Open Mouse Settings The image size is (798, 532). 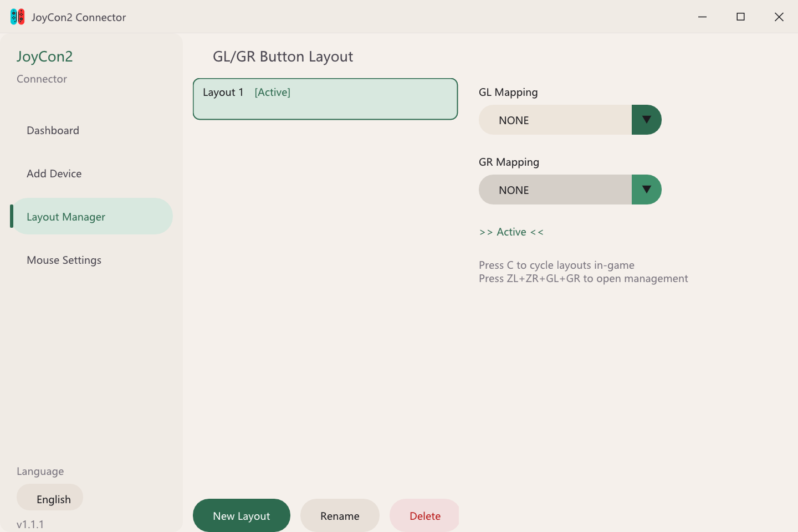click(64, 259)
